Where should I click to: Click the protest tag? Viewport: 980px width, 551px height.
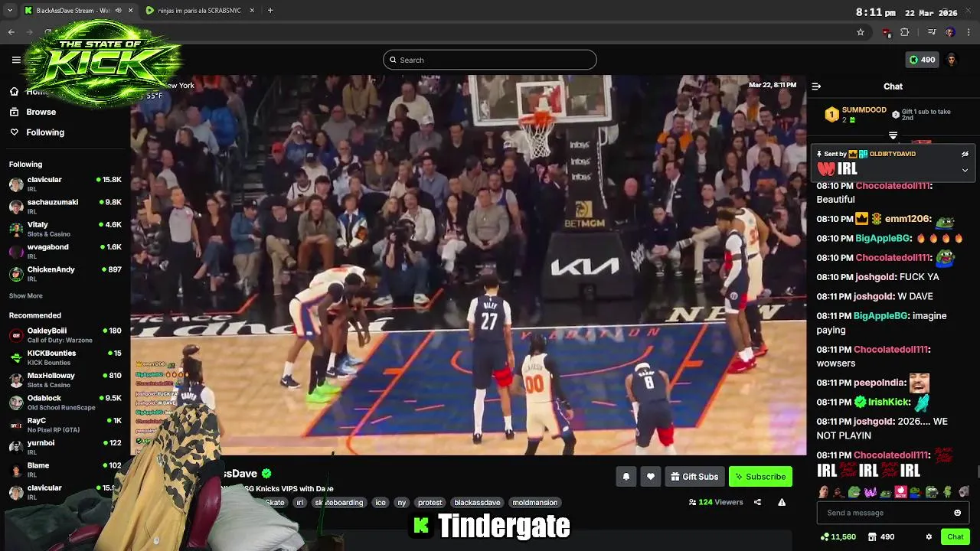(430, 503)
